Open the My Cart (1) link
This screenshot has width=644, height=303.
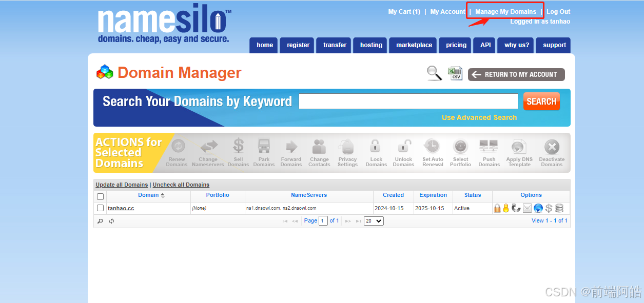(x=404, y=12)
